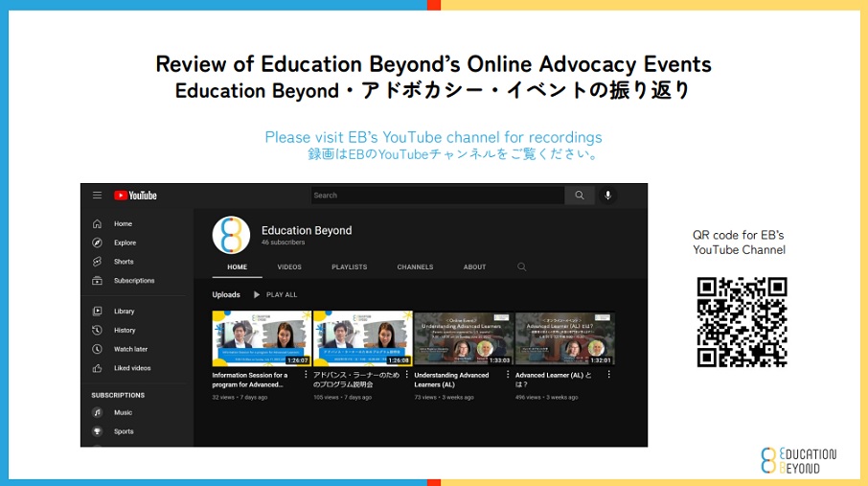Click the Subscriptions sidebar icon
This screenshot has width=868, height=486.
[97, 281]
